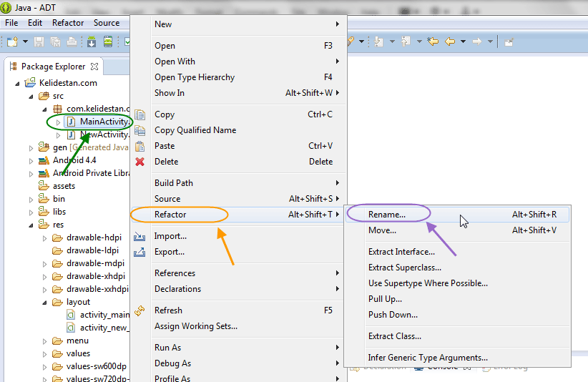Select NewActiviity.java in Package Explorer
The image size is (588, 382).
98,134
